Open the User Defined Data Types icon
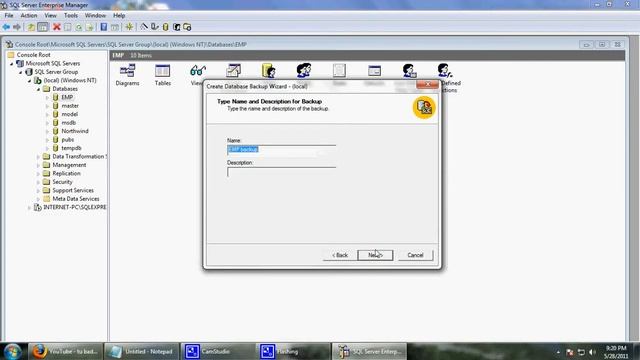This screenshot has height=360, width=640. pyautogui.click(x=409, y=71)
